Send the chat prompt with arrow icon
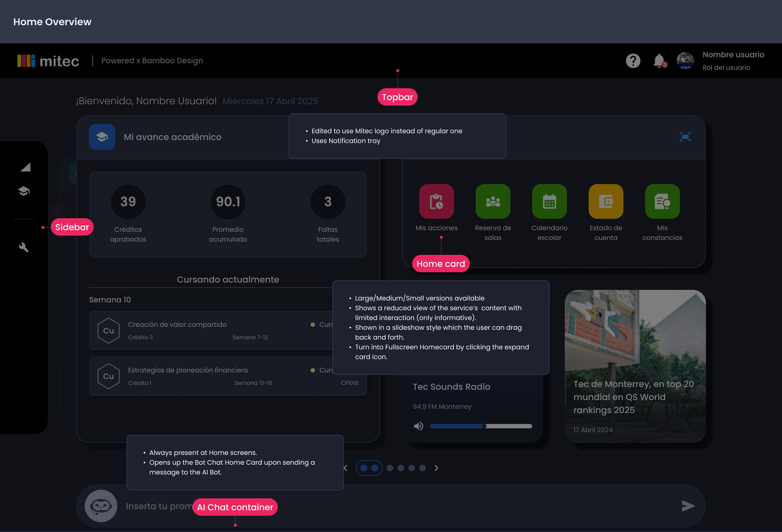Viewport: 782px width, 532px height. click(688, 506)
